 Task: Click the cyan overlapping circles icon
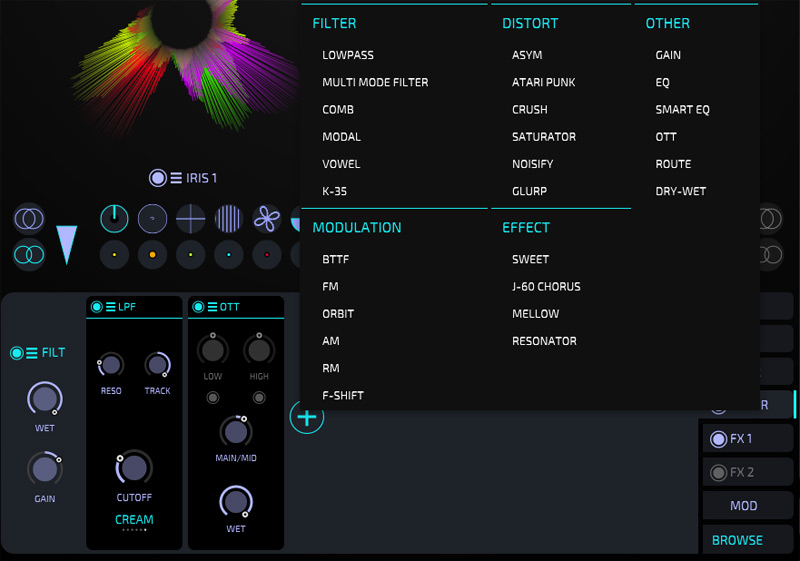28,255
